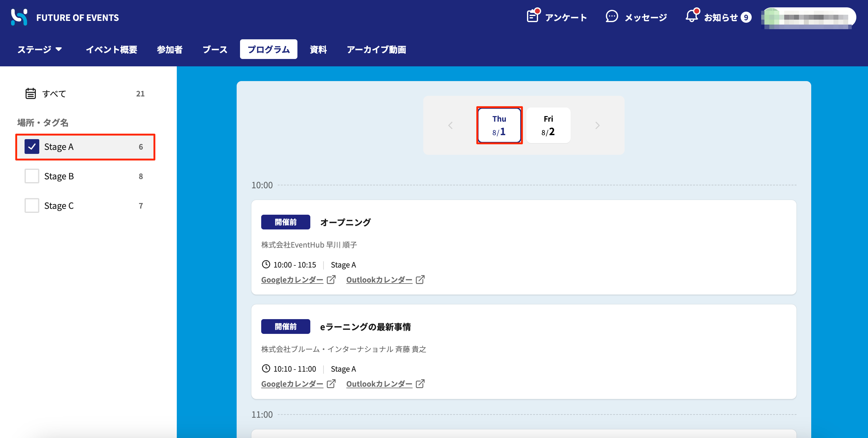Click the Stage C count 7
Screen dimensions: 868x438
pos(141,206)
